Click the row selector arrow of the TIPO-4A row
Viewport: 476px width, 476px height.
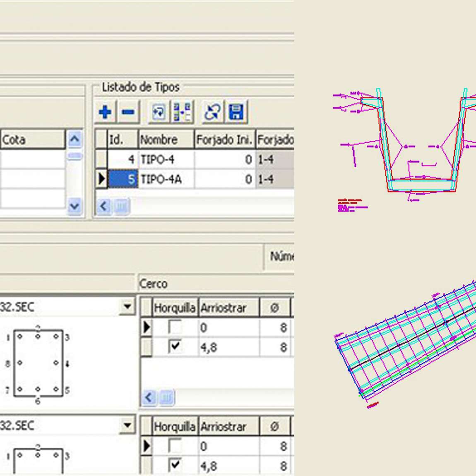click(101, 179)
